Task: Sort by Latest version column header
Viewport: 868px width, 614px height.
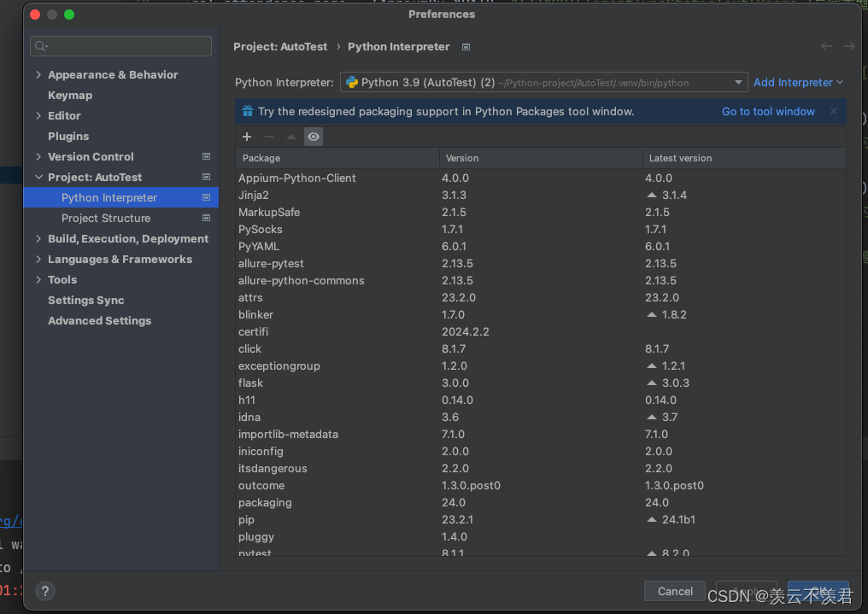Action: (744, 158)
